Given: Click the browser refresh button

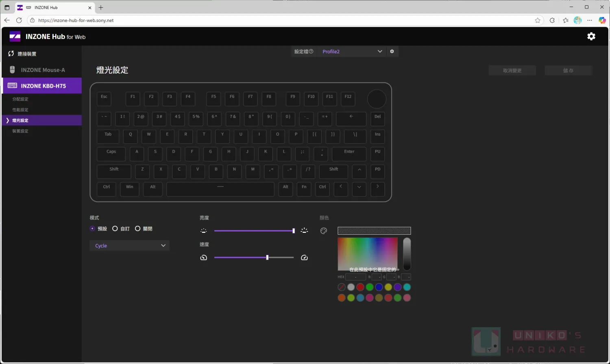Looking at the screenshot, I should click(x=19, y=20).
